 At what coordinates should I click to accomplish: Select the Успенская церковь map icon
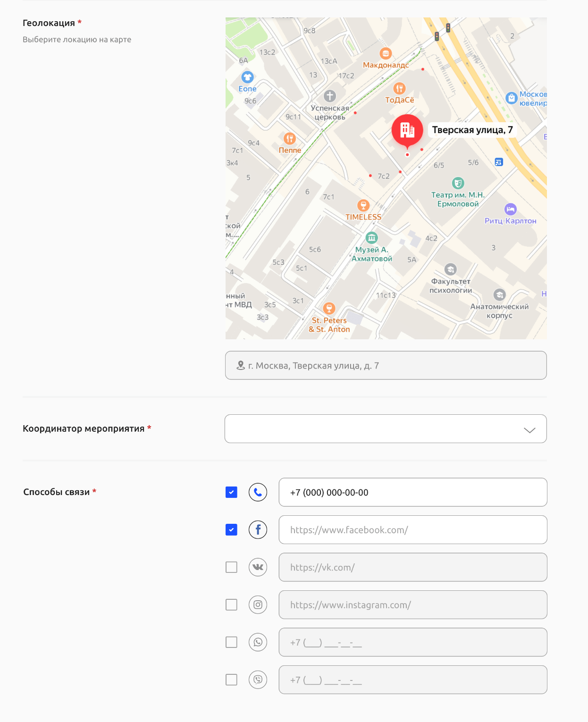click(x=330, y=96)
